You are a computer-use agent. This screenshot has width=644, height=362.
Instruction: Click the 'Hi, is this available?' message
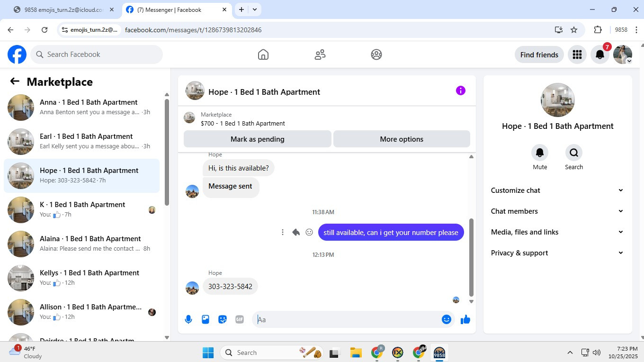click(x=239, y=168)
